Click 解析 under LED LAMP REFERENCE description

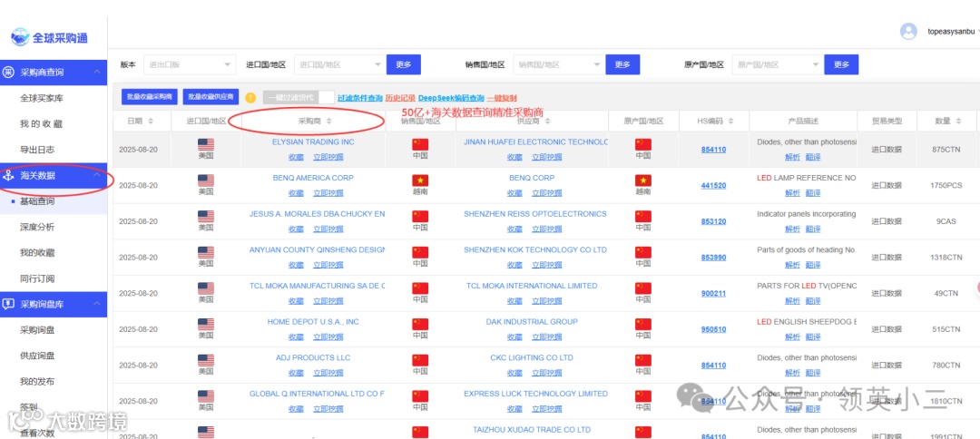pos(792,193)
